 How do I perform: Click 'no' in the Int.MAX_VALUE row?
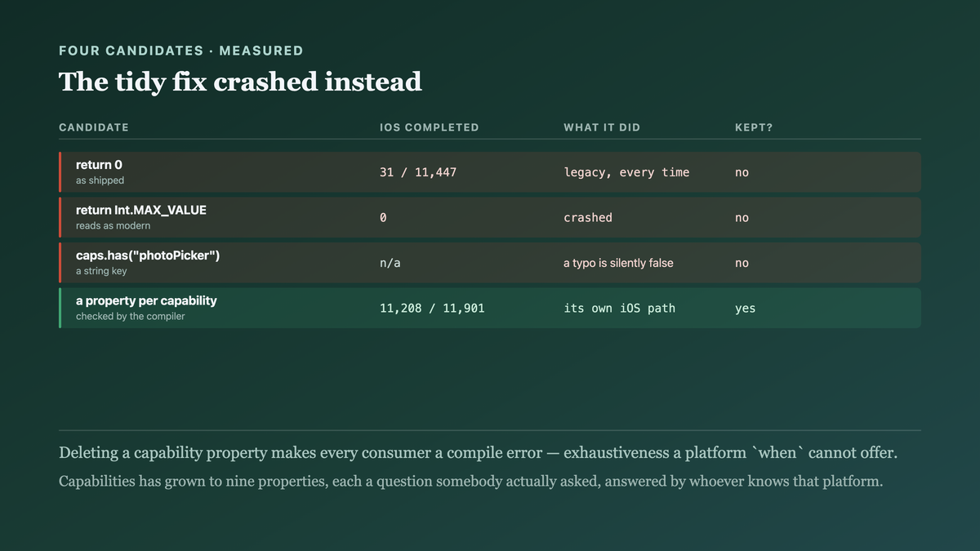[742, 218]
